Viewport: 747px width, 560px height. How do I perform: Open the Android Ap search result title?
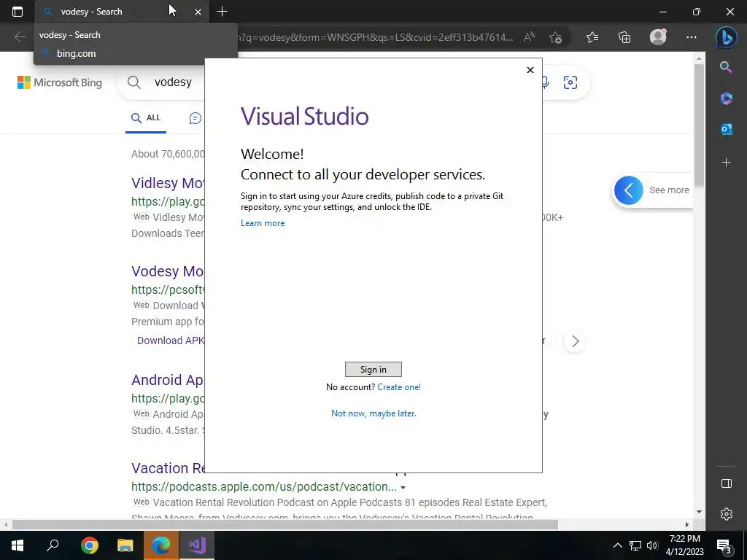point(168,379)
